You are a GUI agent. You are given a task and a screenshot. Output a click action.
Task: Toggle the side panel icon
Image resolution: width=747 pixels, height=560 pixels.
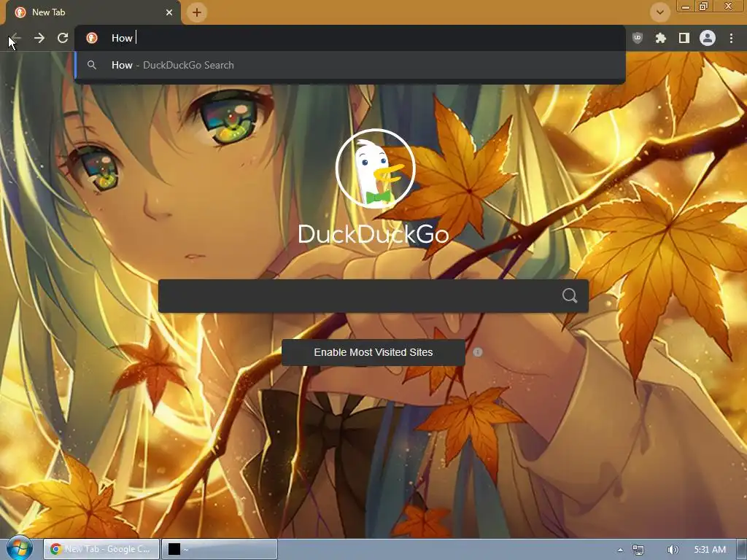(684, 38)
